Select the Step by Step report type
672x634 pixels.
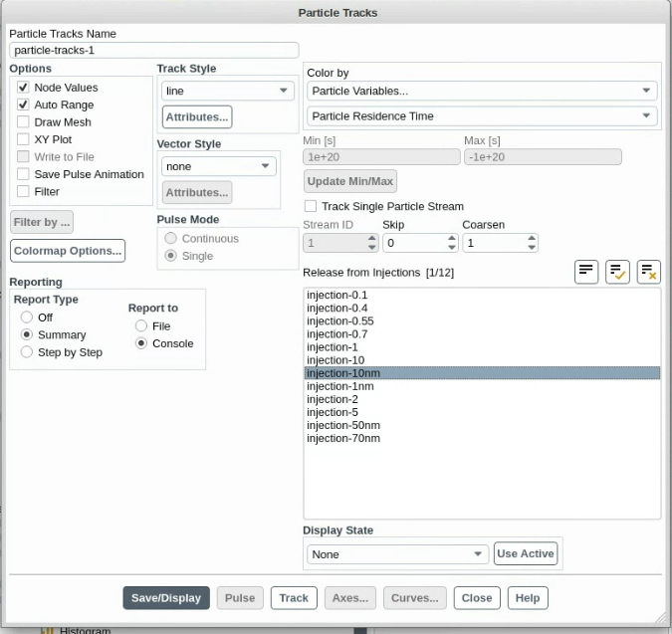tap(28, 352)
